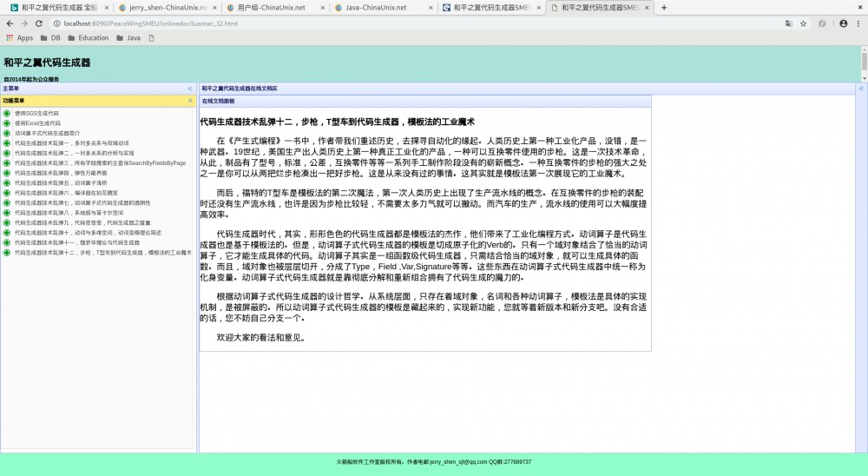Open 代码生成器技术乱弹十 article
Screen dimensions: 868x476
(x=88, y=233)
